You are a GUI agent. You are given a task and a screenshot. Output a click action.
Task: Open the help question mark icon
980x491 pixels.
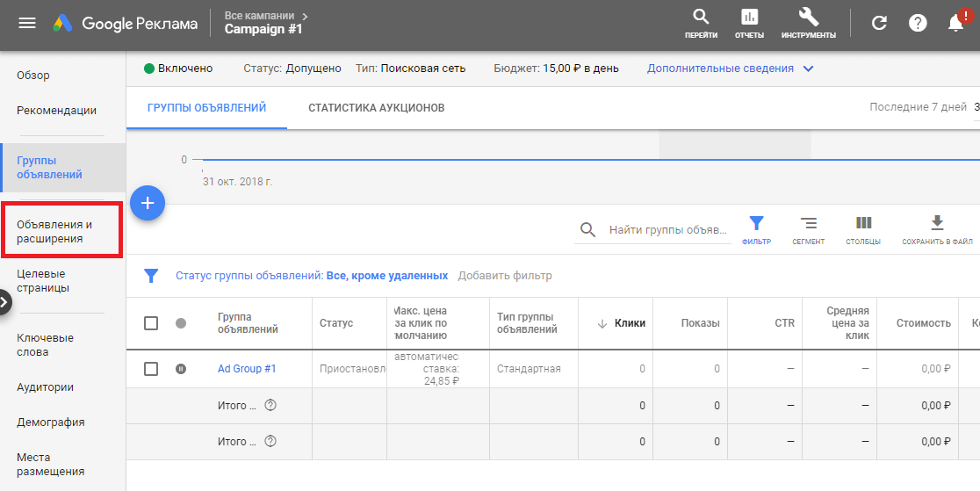[x=918, y=24]
